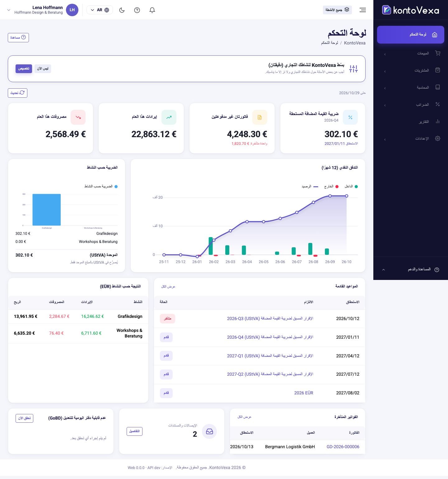The width and height of the screenshot is (448, 479).
Task: Open the جميع الأنشطة activity selector
Action: [x=337, y=10]
